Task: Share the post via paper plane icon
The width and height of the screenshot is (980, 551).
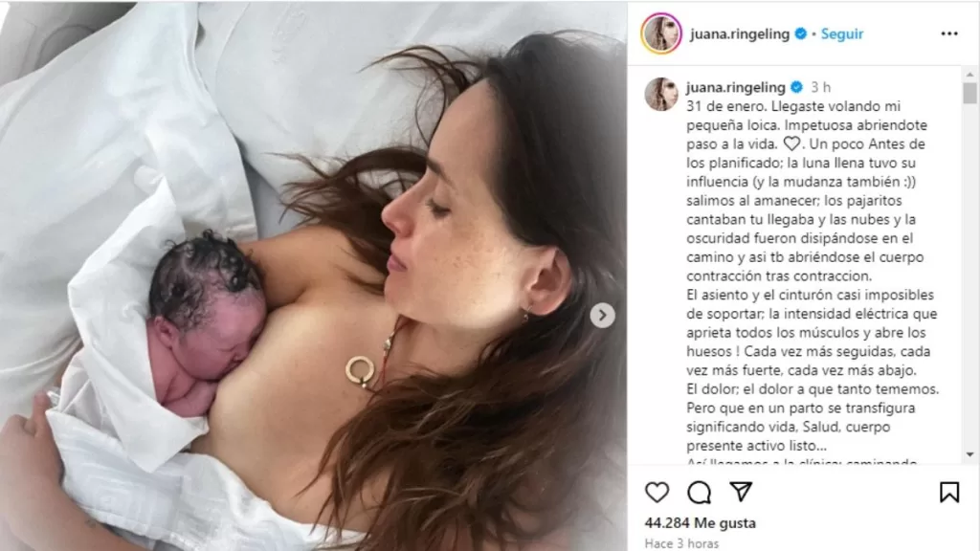Action: tap(741, 492)
